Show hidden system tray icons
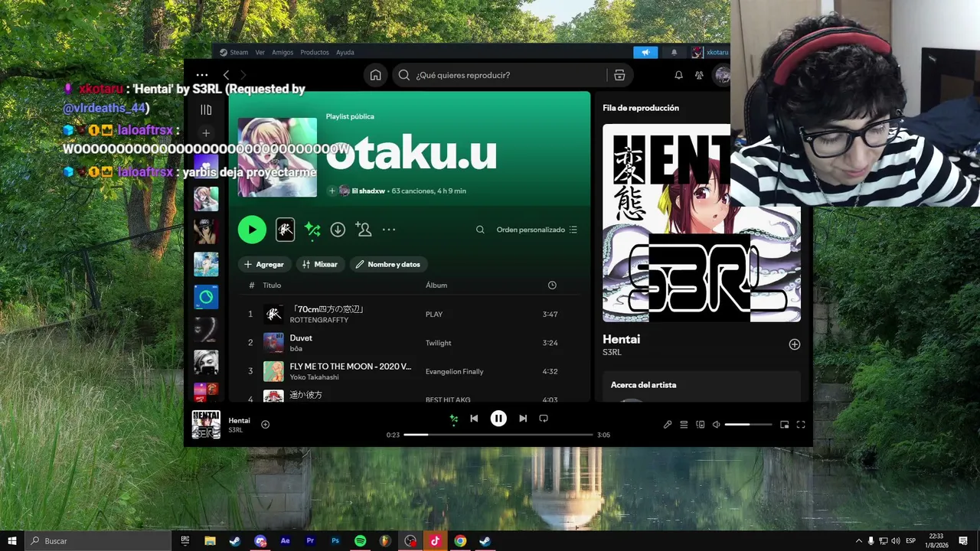Screen dimensions: 980x551 (x=858, y=541)
